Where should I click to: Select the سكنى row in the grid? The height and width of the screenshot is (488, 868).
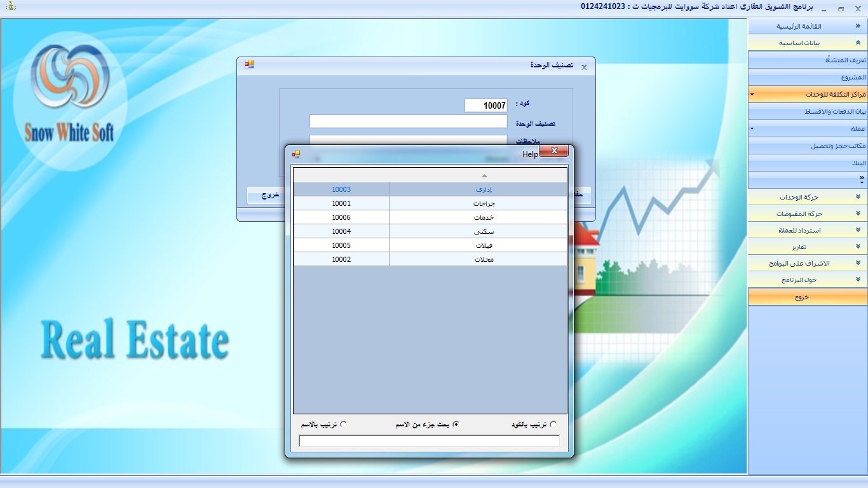point(430,231)
